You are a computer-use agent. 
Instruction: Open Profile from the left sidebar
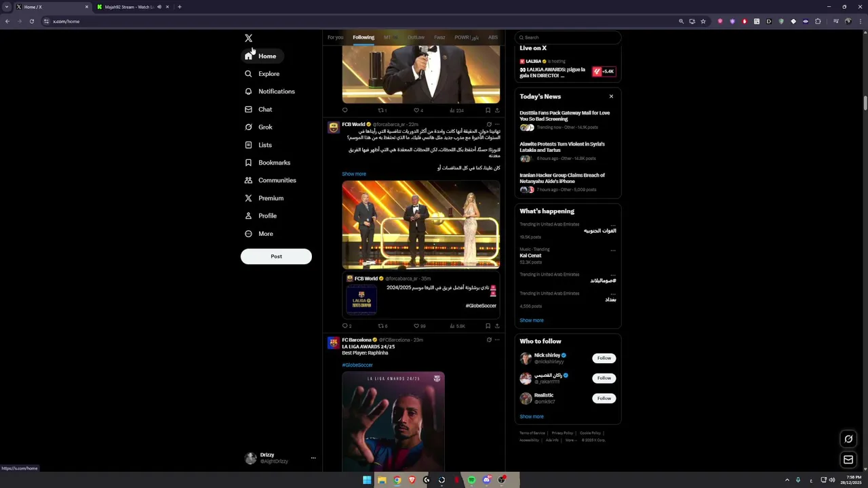coord(260,216)
